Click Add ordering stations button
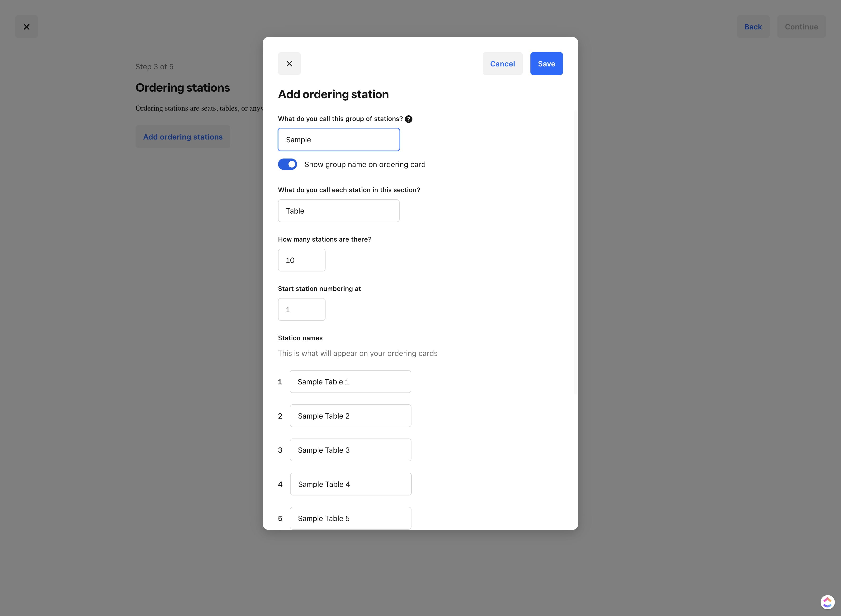 point(183,137)
